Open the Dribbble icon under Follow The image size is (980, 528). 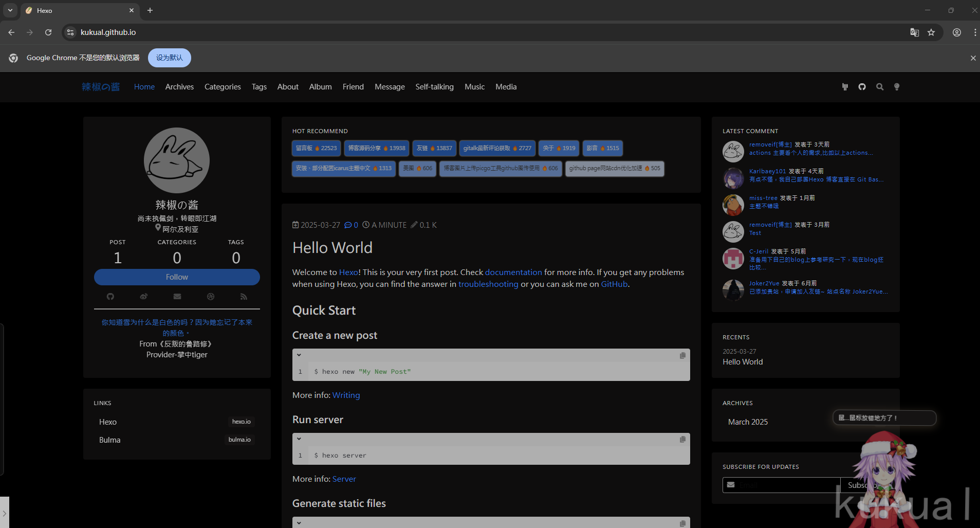coord(211,297)
